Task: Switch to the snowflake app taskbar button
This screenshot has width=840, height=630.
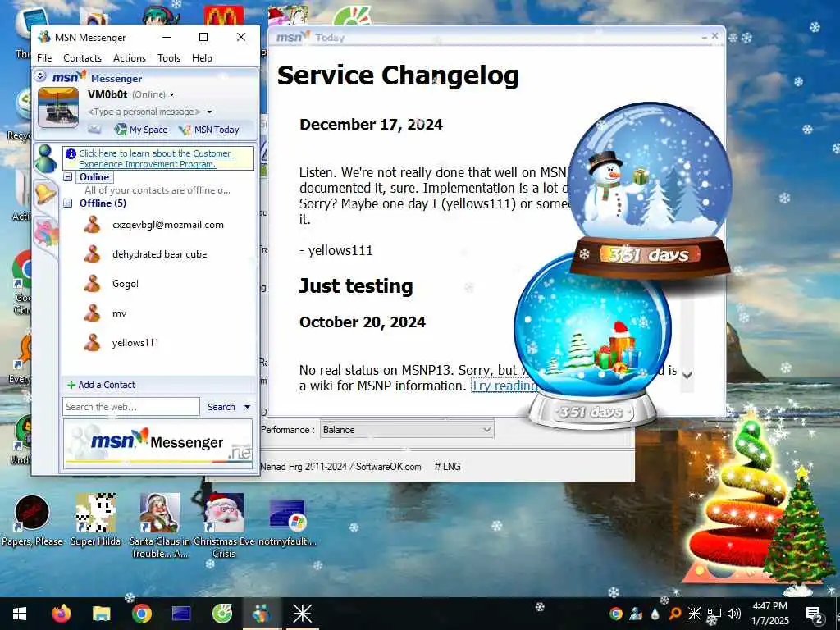Action: click(303, 614)
